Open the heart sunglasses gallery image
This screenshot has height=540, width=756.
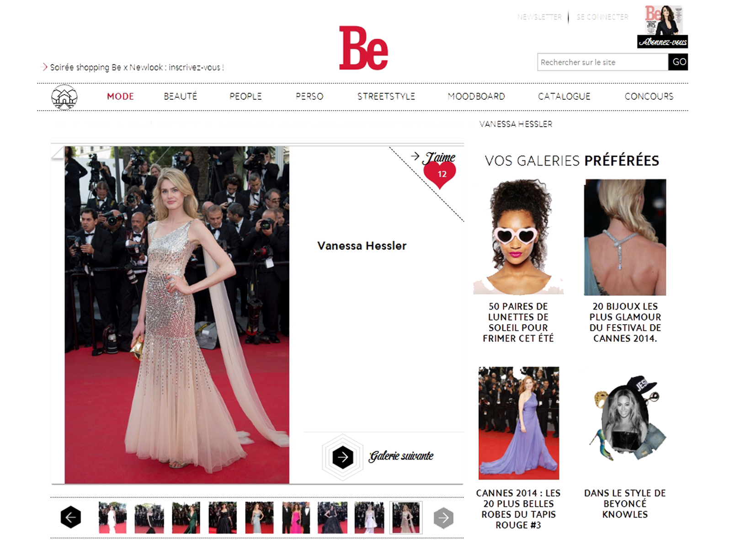(x=518, y=237)
